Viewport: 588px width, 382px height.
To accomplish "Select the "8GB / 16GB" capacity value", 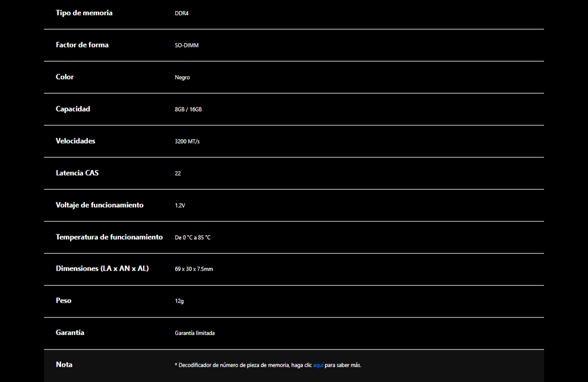I will point(188,110).
